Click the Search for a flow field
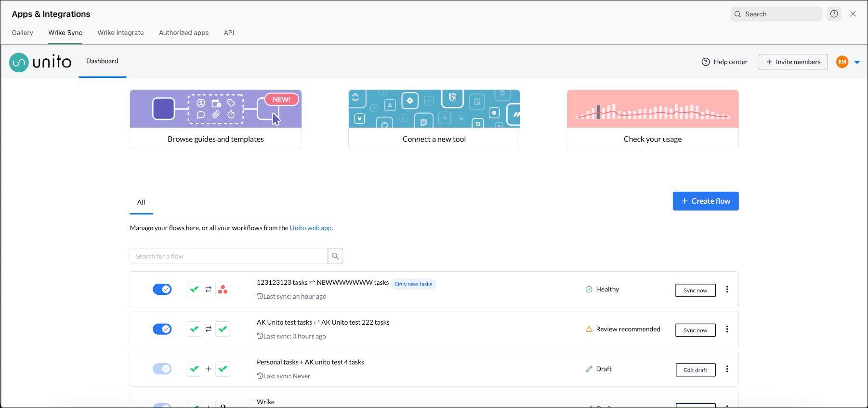 coord(228,256)
